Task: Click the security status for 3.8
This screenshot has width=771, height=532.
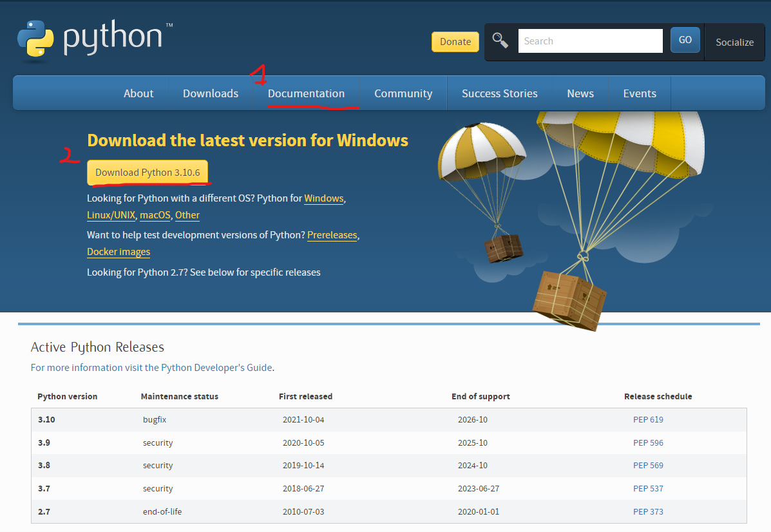Action: click(158, 465)
